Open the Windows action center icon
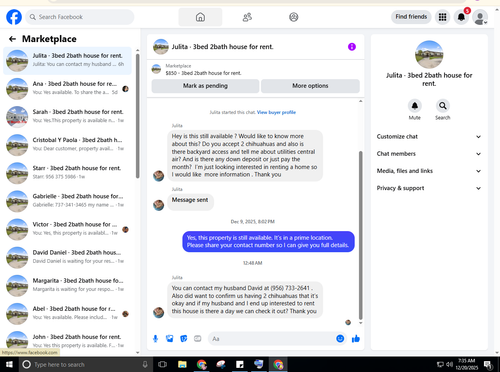 (488, 364)
